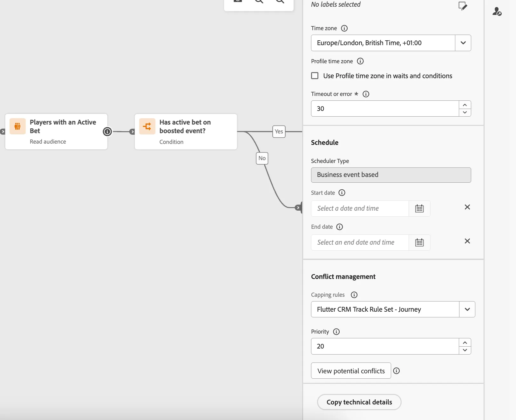
Task: Open the End date calendar picker
Action: [x=419, y=242]
